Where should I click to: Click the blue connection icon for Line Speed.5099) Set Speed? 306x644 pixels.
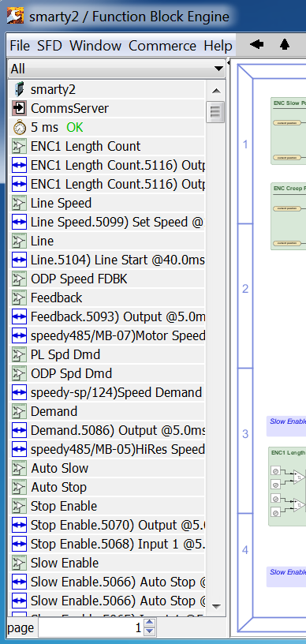click(x=19, y=222)
